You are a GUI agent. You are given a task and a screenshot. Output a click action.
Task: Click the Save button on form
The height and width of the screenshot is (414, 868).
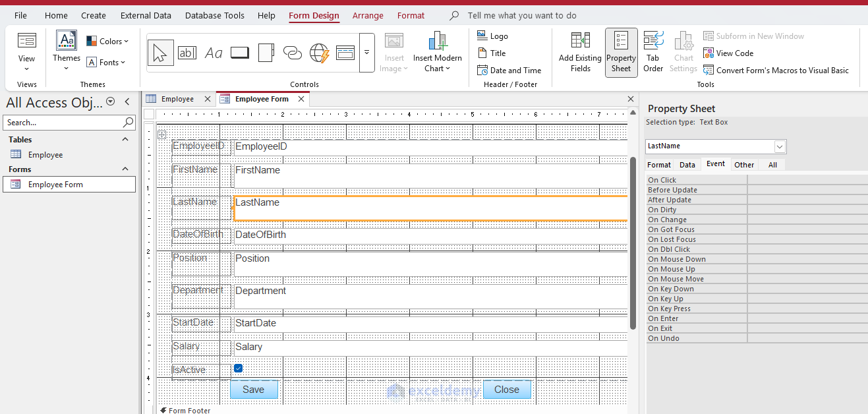tap(254, 390)
